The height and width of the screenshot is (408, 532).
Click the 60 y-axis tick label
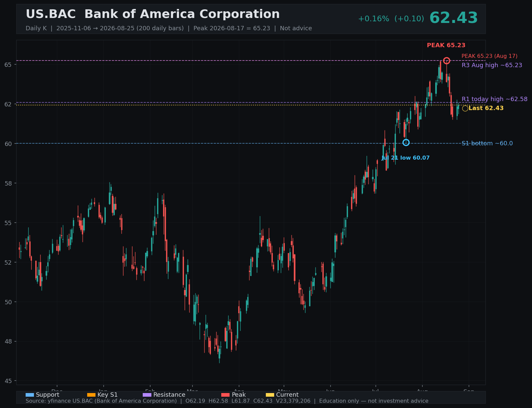(x=8, y=144)
